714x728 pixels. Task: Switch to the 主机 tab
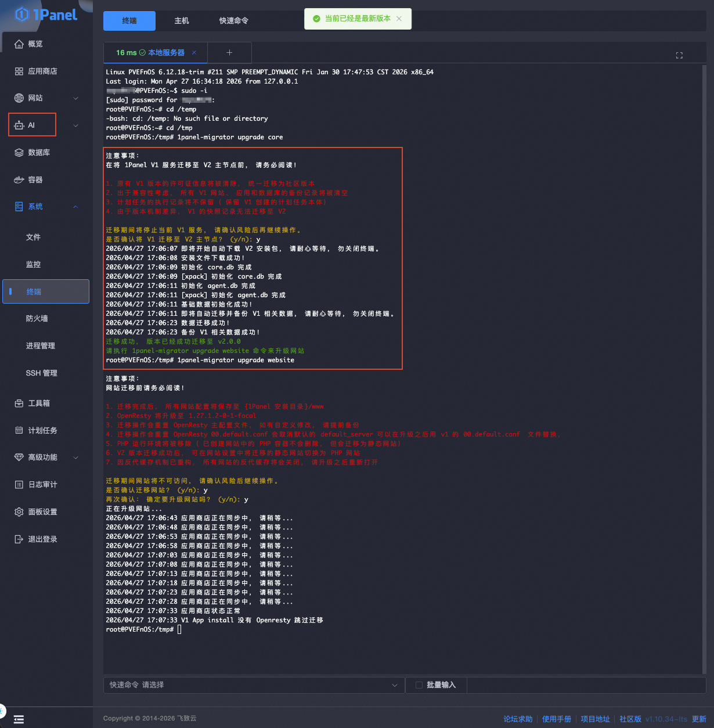click(182, 21)
